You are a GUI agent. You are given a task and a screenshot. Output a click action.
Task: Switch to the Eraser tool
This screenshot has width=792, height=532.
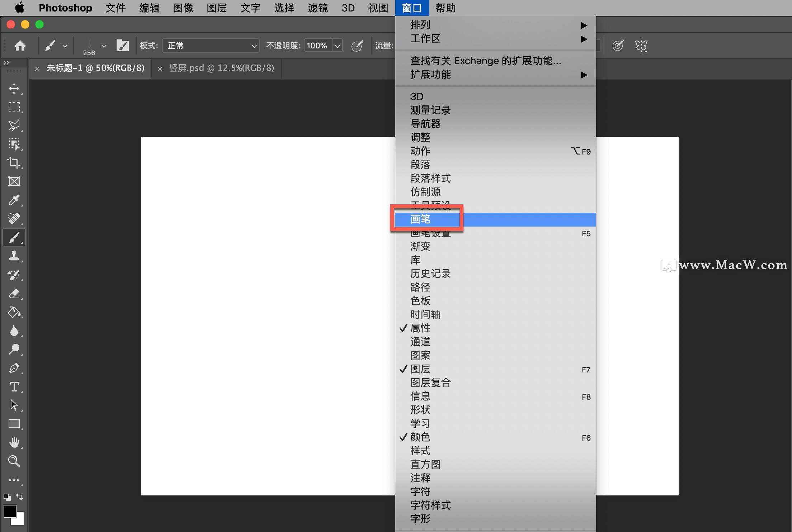tap(14, 293)
